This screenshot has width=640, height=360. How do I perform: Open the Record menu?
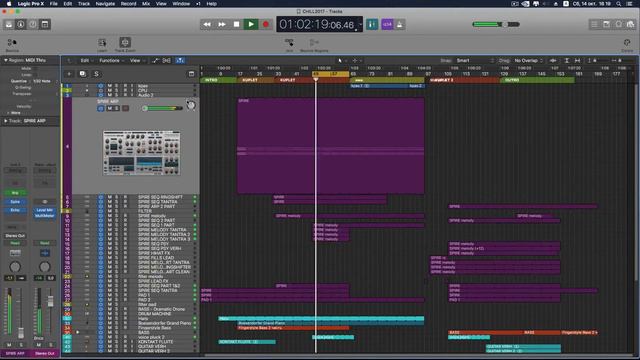pos(128,4)
